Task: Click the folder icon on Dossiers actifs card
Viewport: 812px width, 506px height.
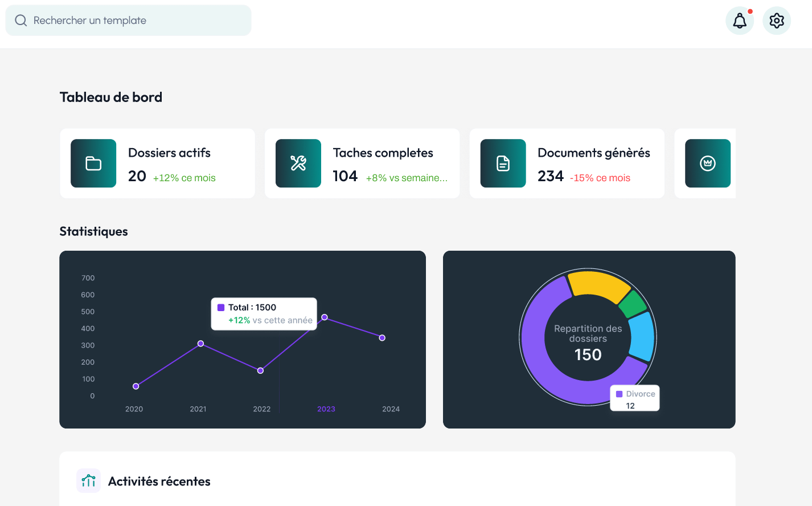Action: click(93, 164)
